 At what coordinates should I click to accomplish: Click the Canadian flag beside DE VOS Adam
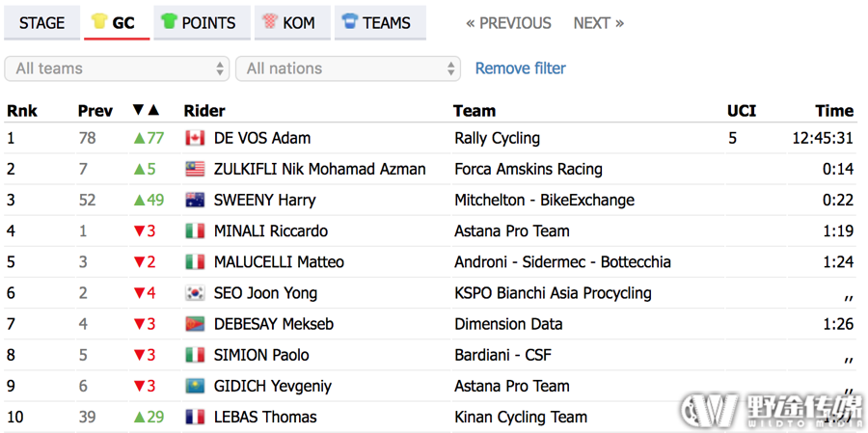coord(195,138)
